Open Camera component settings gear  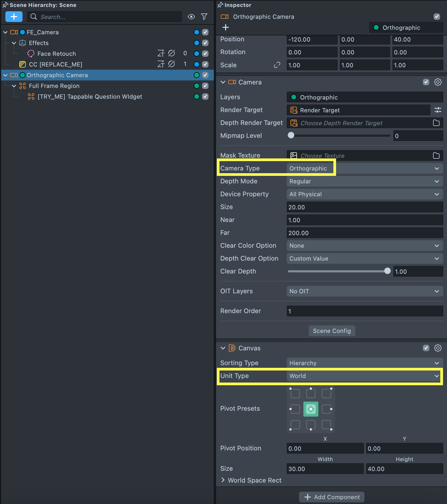tap(438, 82)
